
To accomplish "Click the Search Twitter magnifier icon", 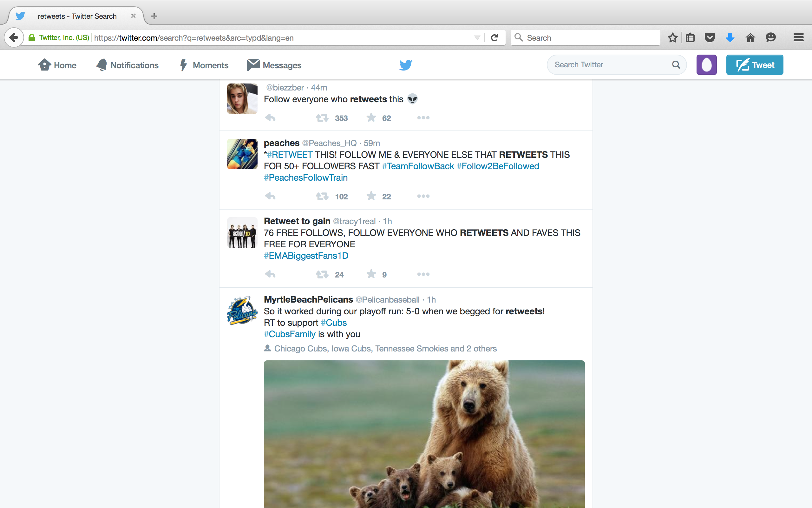I will coord(676,65).
